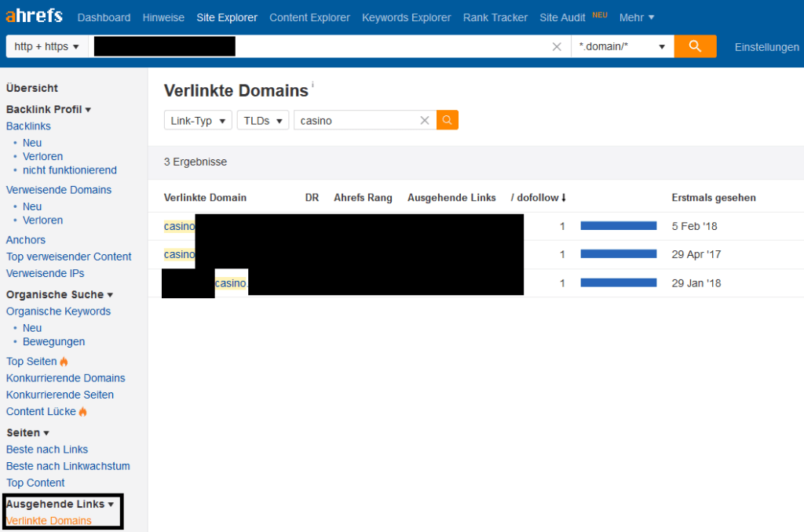Screen dimensions: 804x532
Task: Open Verlinkte Domains in sidebar
Action: coord(49,521)
